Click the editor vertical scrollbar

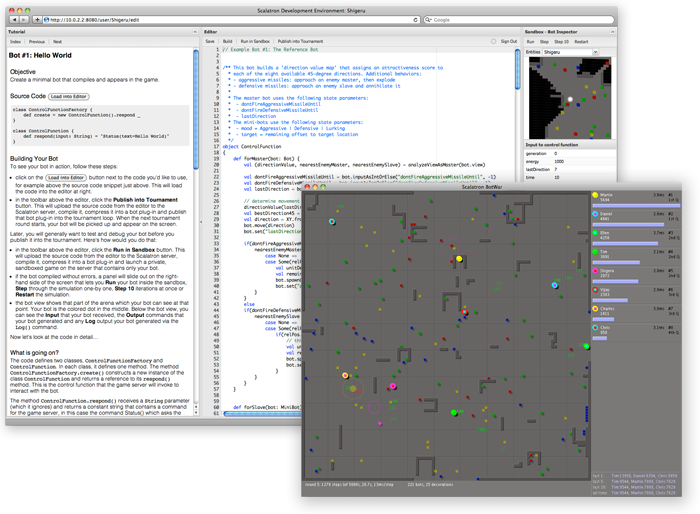pos(517,69)
